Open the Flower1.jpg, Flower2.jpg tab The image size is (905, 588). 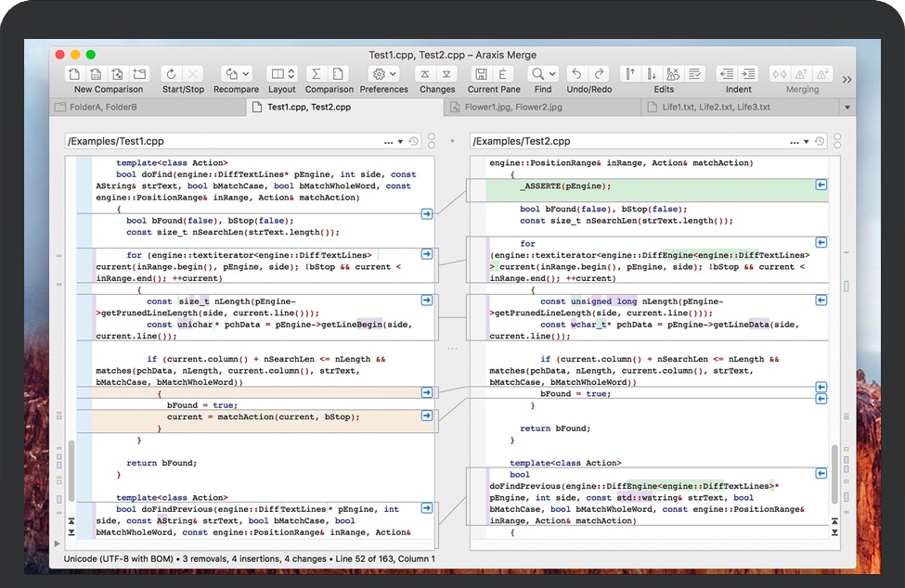tap(512, 108)
